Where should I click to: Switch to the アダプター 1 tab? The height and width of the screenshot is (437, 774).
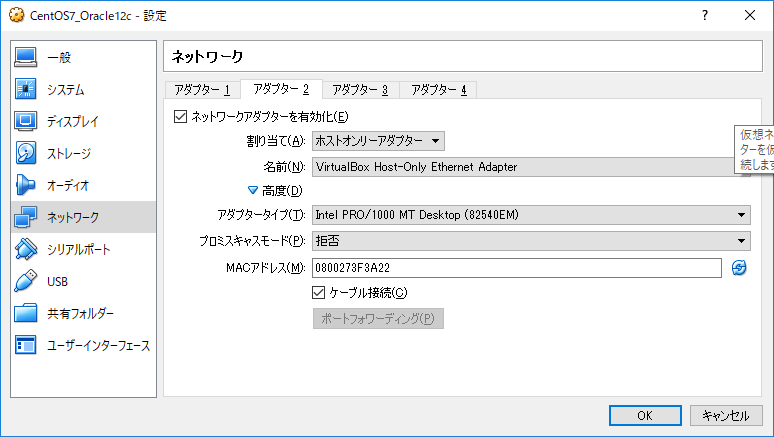point(202,90)
